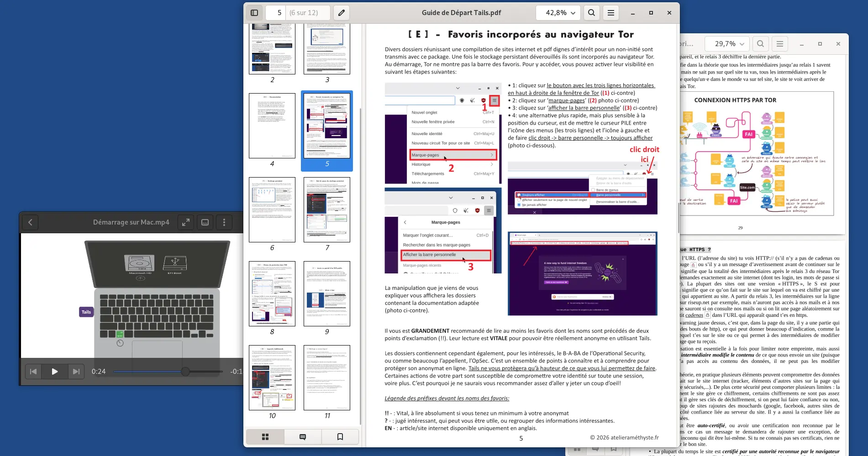The image size is (868, 456).
Task: Click the video seek slider in the player
Action: (x=168, y=372)
